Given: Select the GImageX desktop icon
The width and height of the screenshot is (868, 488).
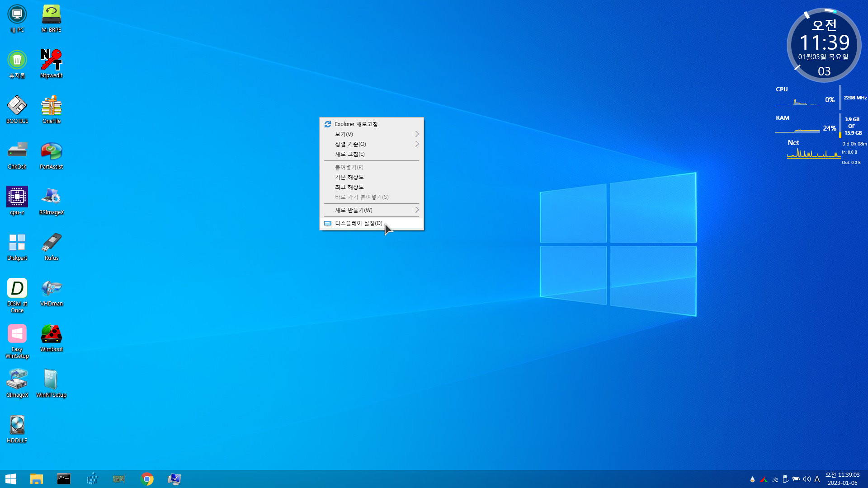Looking at the screenshot, I should pos(17,384).
